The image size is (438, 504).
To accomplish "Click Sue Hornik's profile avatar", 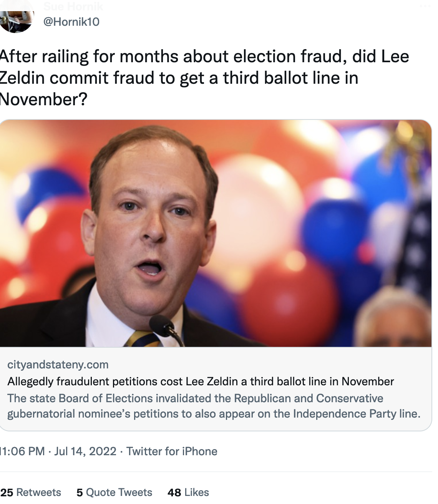I will pos(16,17).
